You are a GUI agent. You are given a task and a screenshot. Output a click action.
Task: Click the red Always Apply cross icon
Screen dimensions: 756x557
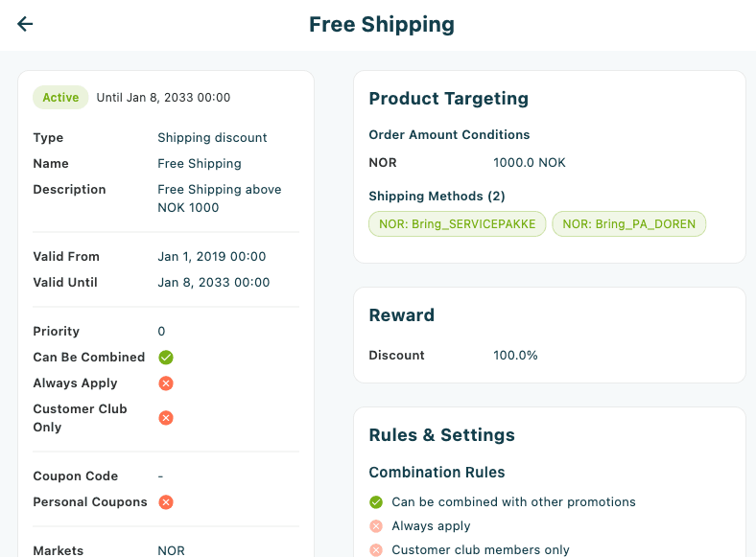(x=166, y=383)
